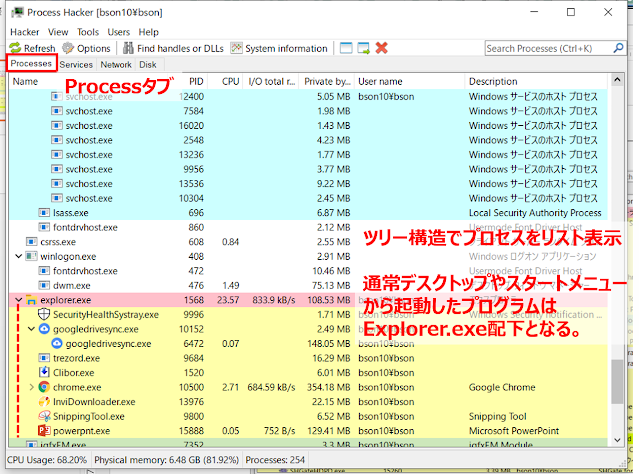Open the Hacker menu
This screenshot has height=474, width=640.
click(25, 32)
